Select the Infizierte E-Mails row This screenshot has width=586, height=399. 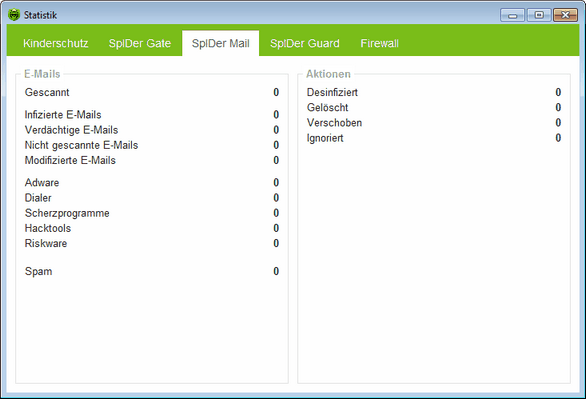[x=152, y=115]
